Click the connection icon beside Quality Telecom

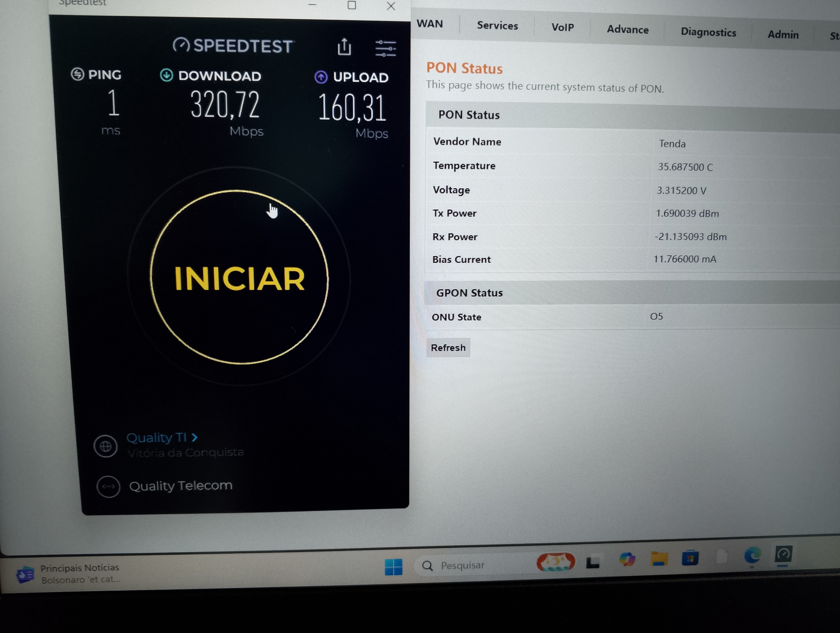pos(108,486)
